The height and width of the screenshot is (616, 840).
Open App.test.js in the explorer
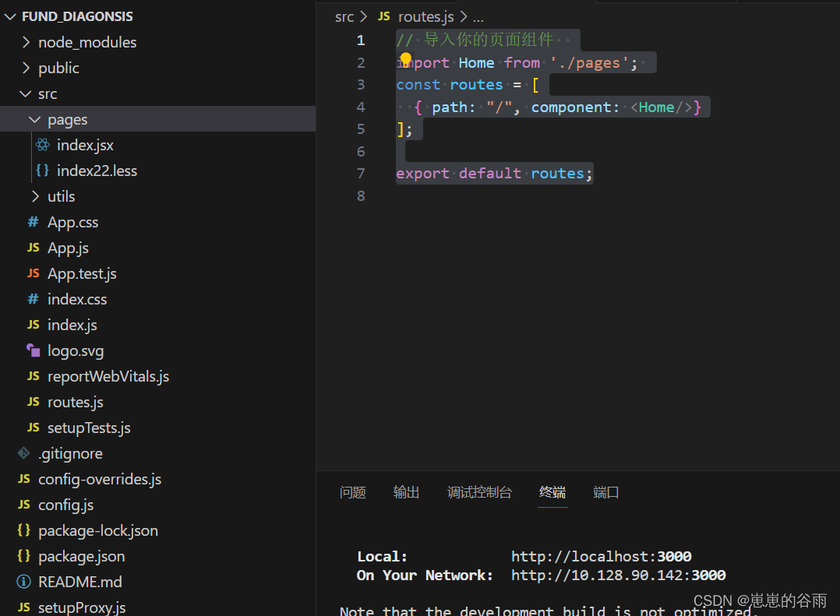click(x=82, y=273)
